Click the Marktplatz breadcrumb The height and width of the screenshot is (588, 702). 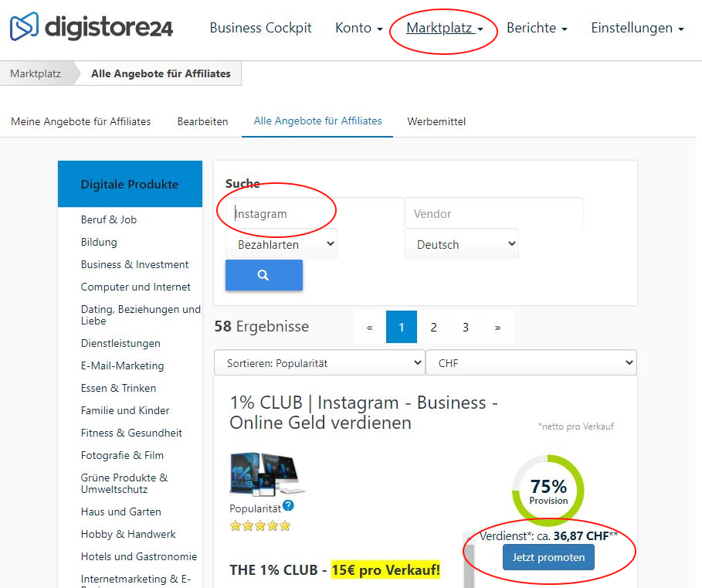click(36, 73)
